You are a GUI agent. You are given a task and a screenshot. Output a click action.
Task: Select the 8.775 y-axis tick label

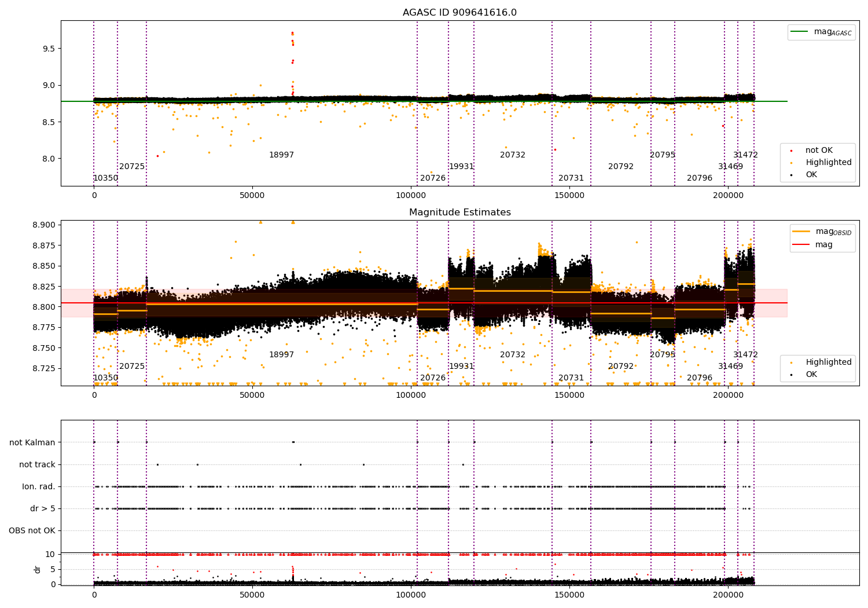click(44, 327)
